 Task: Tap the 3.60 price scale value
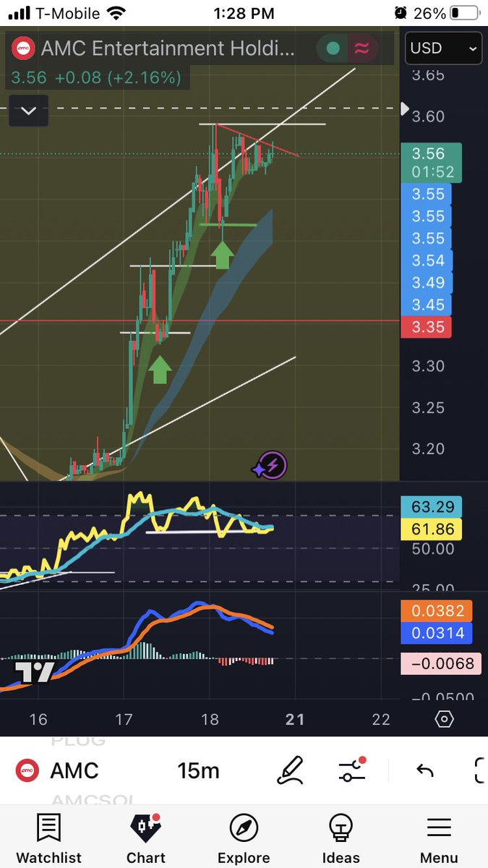pyautogui.click(x=428, y=116)
